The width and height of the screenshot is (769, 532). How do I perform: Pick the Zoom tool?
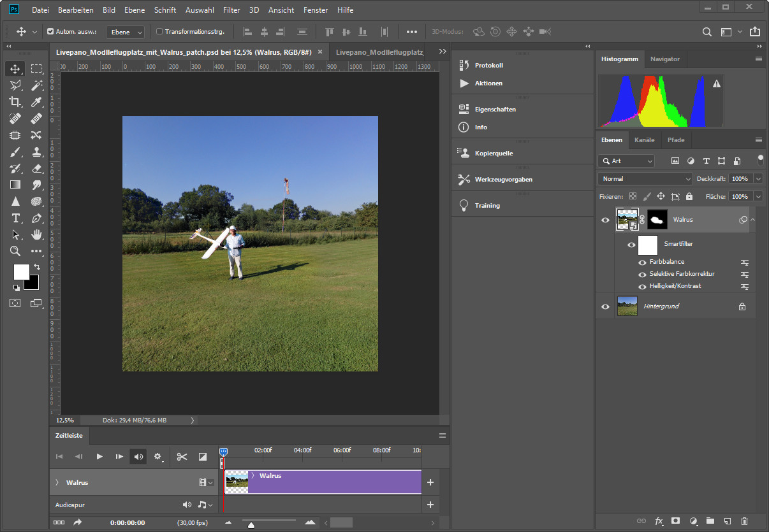[15, 251]
